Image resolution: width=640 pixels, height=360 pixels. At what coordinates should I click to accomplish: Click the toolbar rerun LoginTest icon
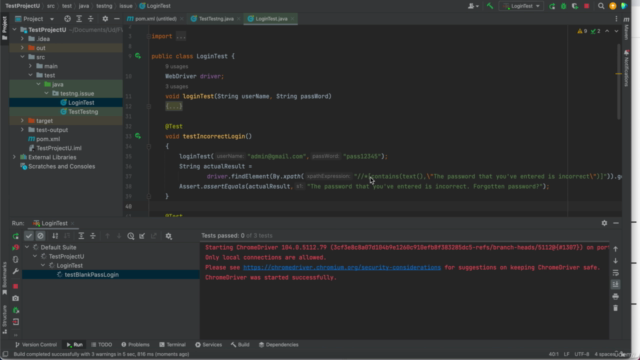pyautogui.click(x=552, y=6)
